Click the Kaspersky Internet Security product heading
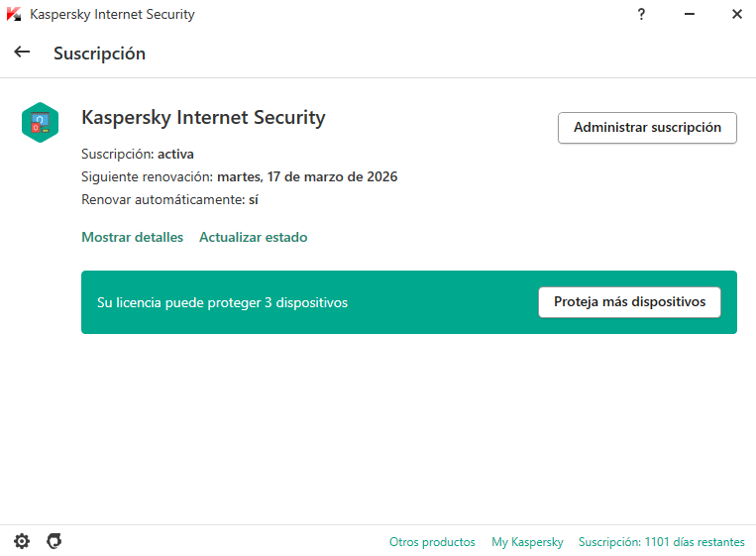The image size is (756, 556). point(203,117)
